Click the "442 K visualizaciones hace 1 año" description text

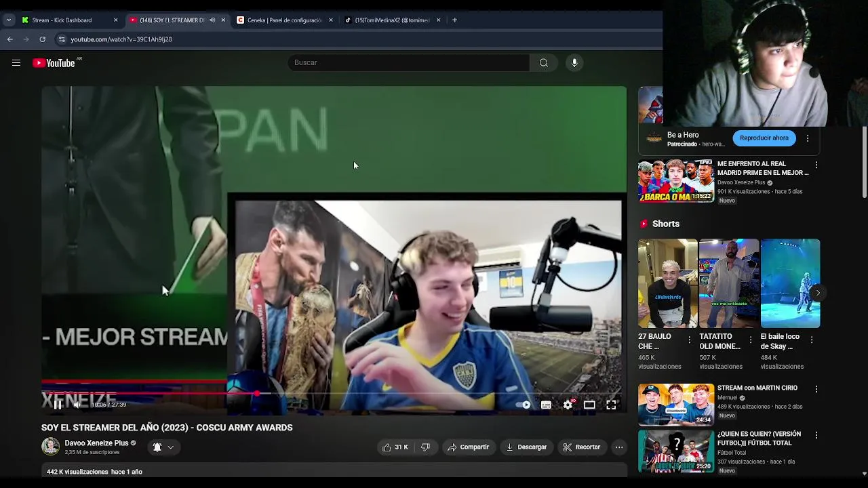[x=94, y=472]
